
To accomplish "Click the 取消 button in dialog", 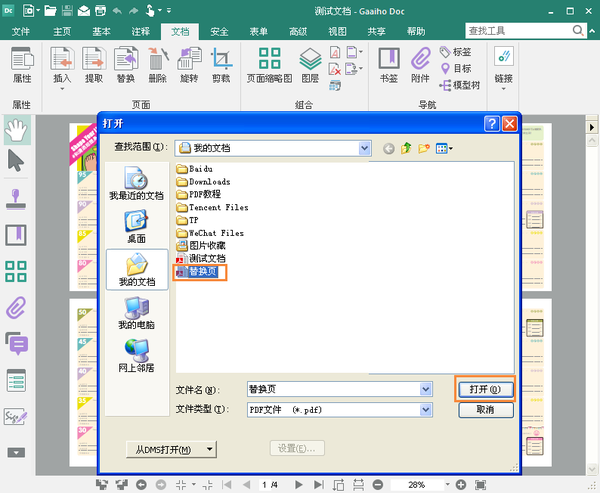I will (x=485, y=410).
